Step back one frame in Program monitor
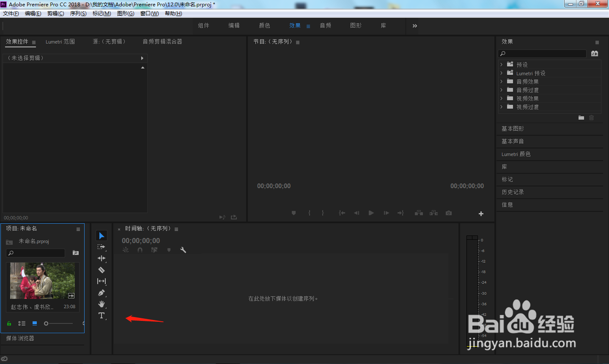The image size is (609, 364). [357, 213]
